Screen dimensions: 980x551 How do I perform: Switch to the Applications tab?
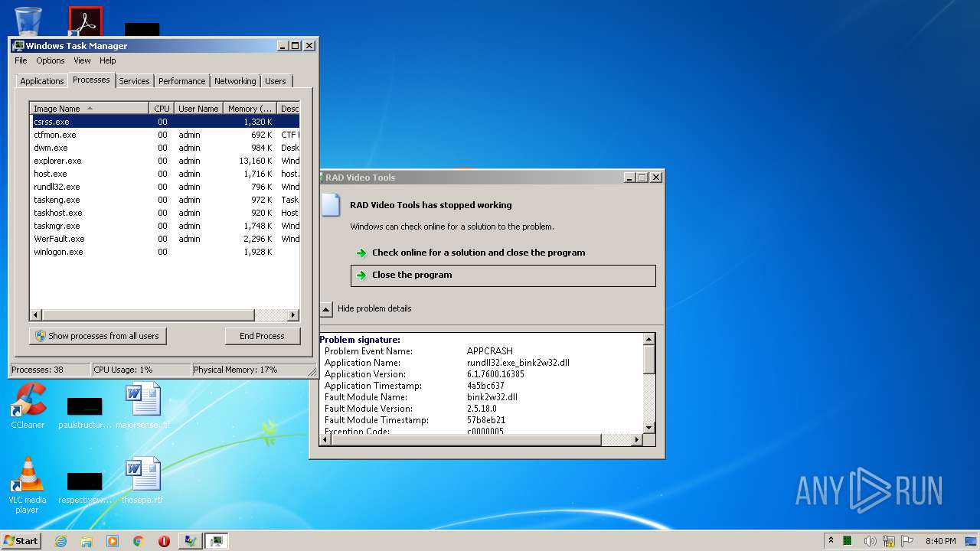[x=41, y=81]
